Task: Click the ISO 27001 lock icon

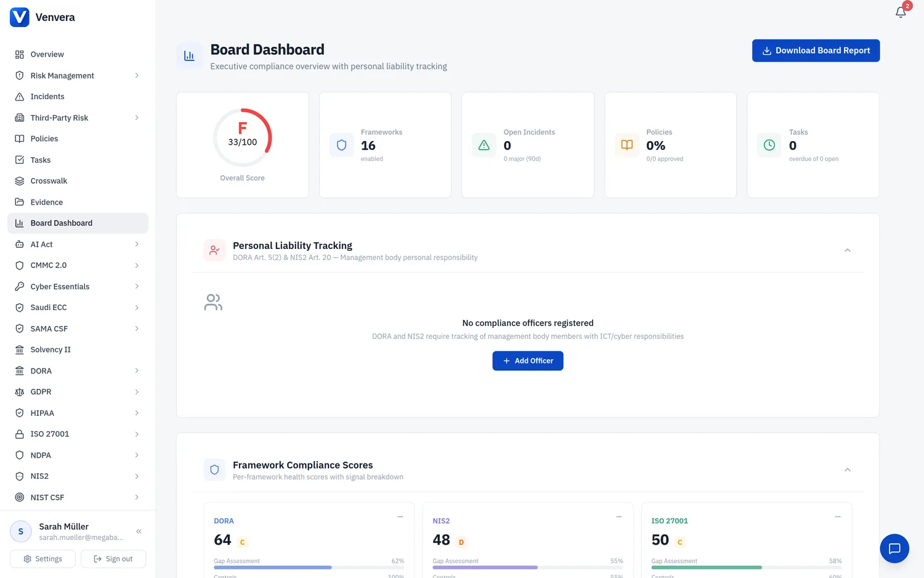Action: (20, 434)
